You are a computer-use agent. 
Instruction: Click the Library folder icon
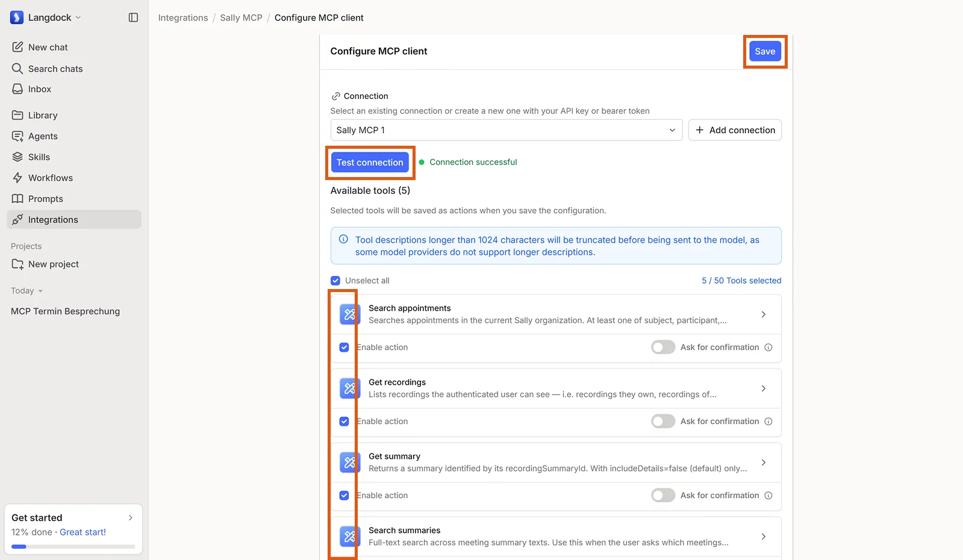point(17,115)
